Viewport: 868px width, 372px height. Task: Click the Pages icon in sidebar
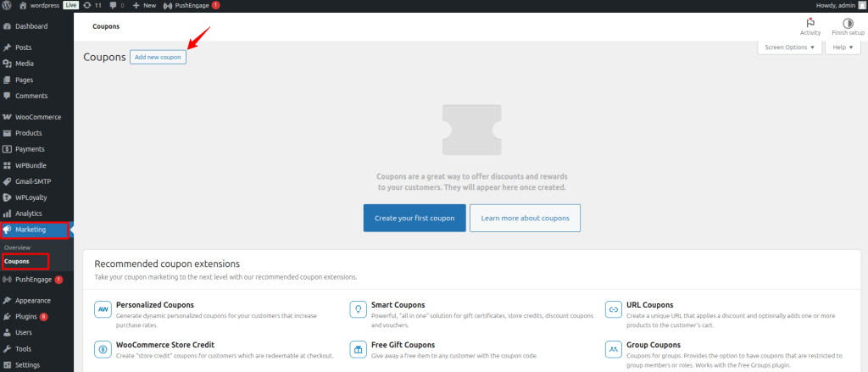[7, 80]
